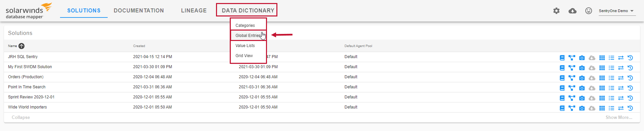Click the cloud download icon in header
This screenshot has height=131, width=644.
point(573,11)
